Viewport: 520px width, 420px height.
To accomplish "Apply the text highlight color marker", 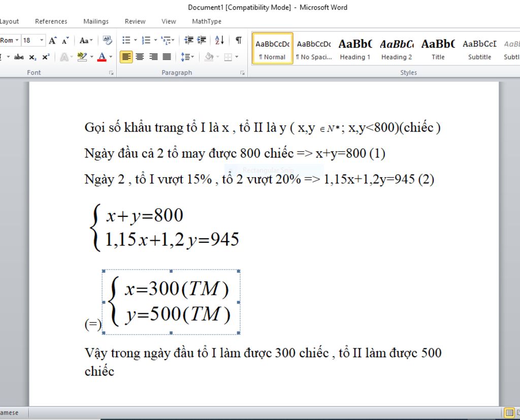I will pyautogui.click(x=82, y=57).
